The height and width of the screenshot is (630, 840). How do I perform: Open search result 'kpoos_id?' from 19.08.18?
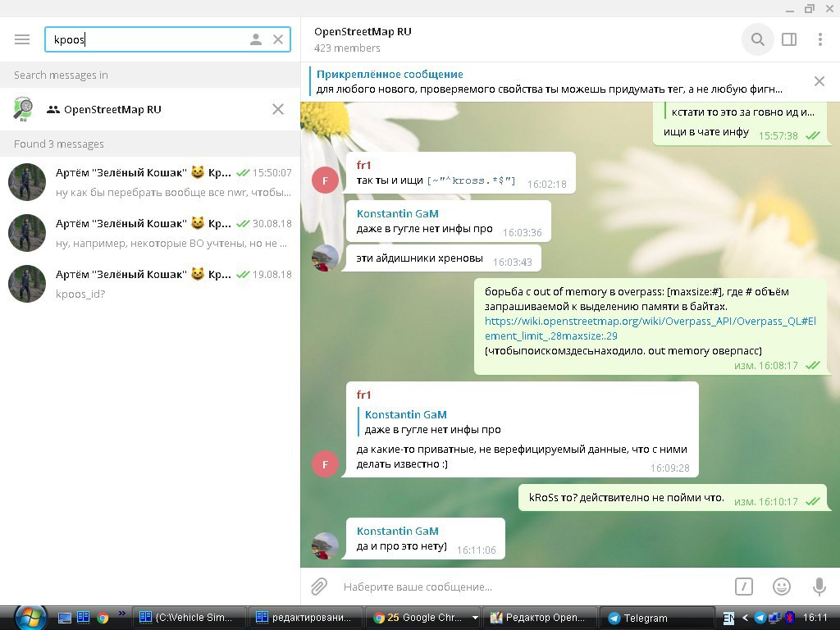click(150, 284)
